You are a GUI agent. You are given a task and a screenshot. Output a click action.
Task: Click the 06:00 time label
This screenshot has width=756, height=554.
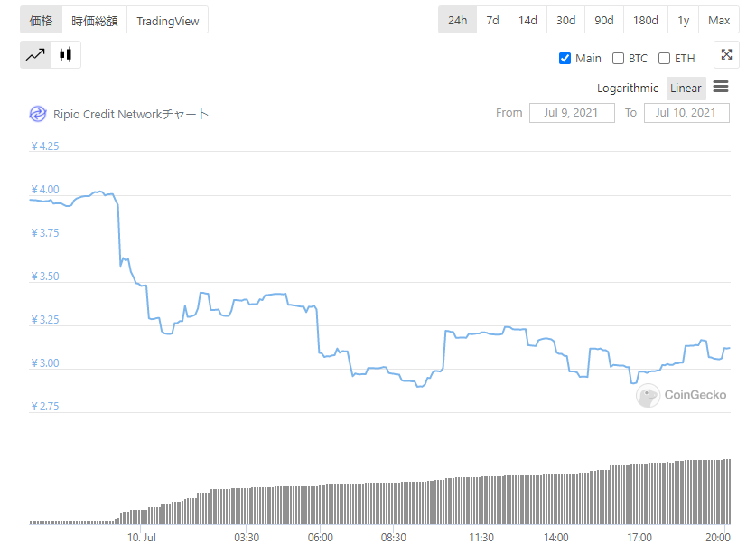click(x=320, y=538)
